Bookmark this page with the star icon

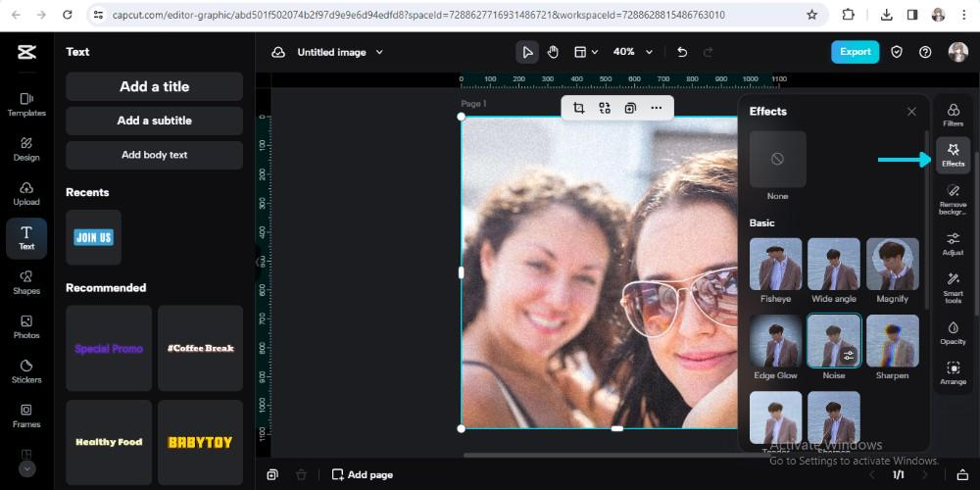(x=811, y=15)
